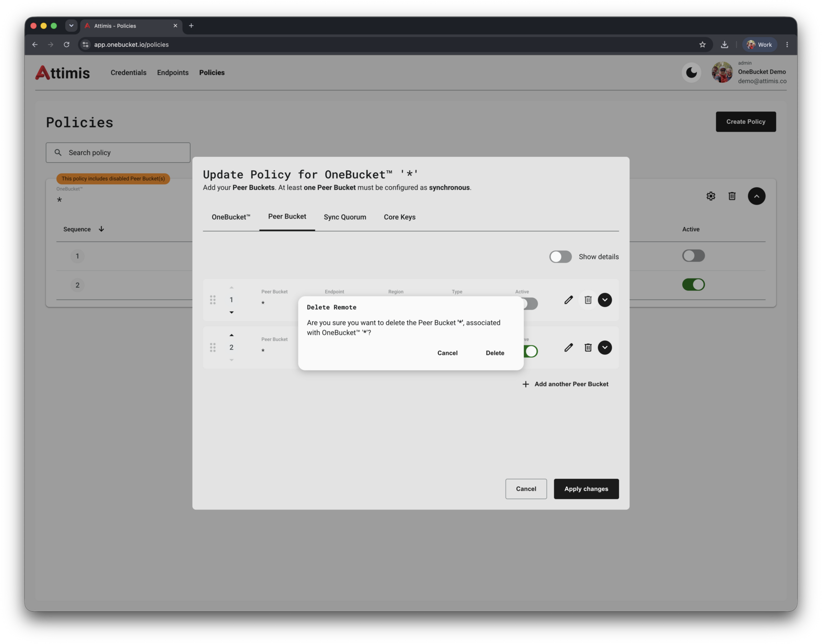The image size is (822, 644).
Task: Cancel the Update Policy dialog
Action: pyautogui.click(x=526, y=489)
